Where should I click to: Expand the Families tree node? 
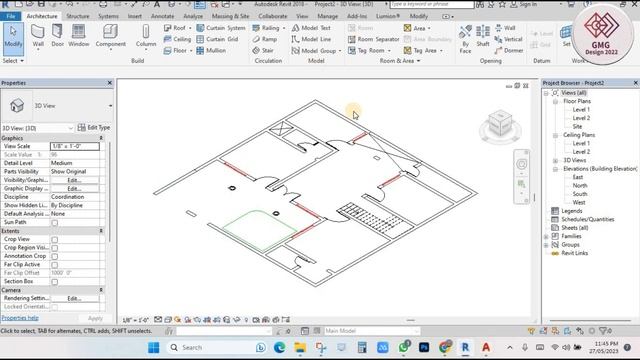click(546, 236)
